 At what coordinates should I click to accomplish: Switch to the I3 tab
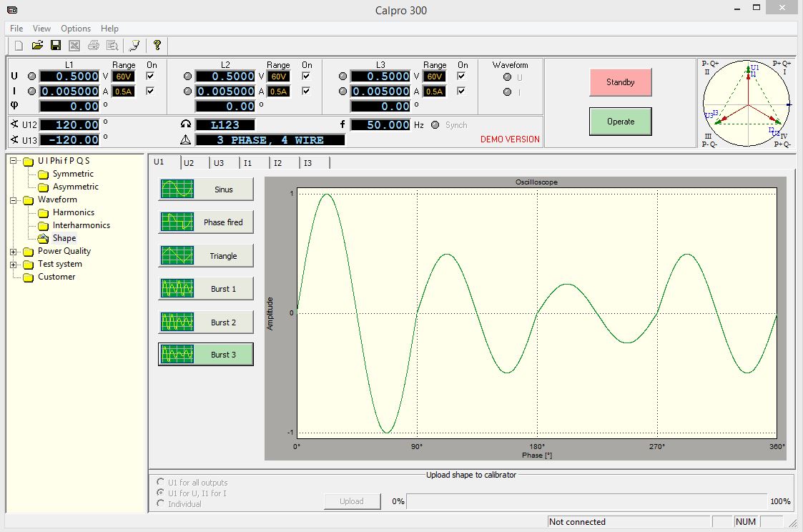[x=307, y=163]
